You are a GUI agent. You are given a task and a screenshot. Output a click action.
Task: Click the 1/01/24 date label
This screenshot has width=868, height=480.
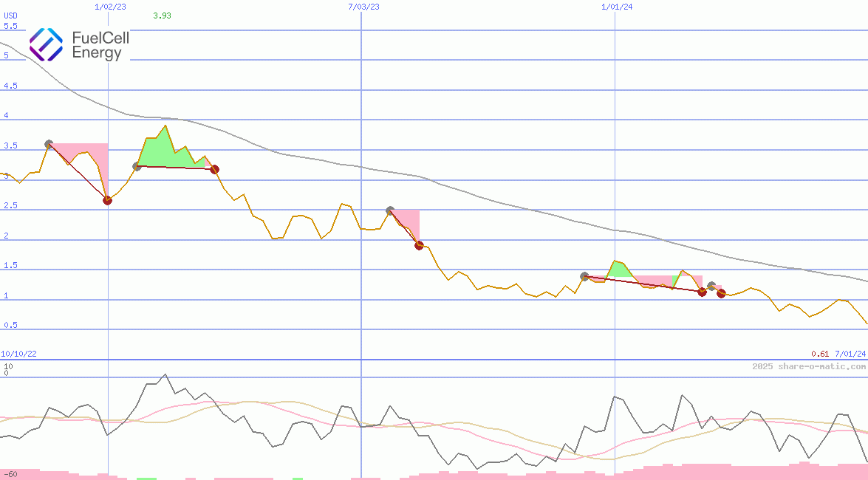(x=617, y=7)
